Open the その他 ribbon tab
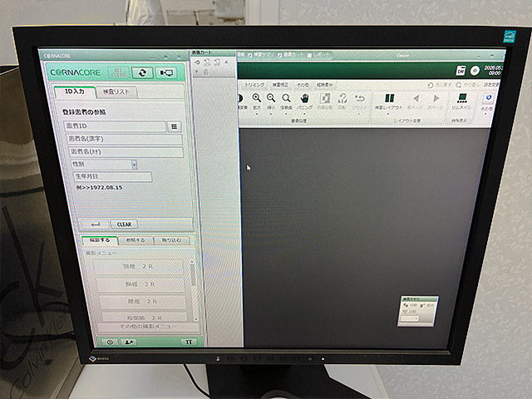Screen dimensions: 532x399 (x=303, y=85)
